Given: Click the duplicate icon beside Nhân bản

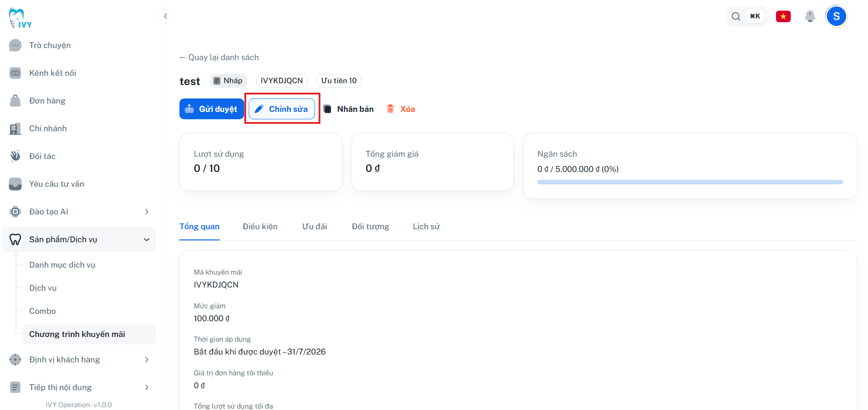Looking at the screenshot, I should tap(327, 109).
